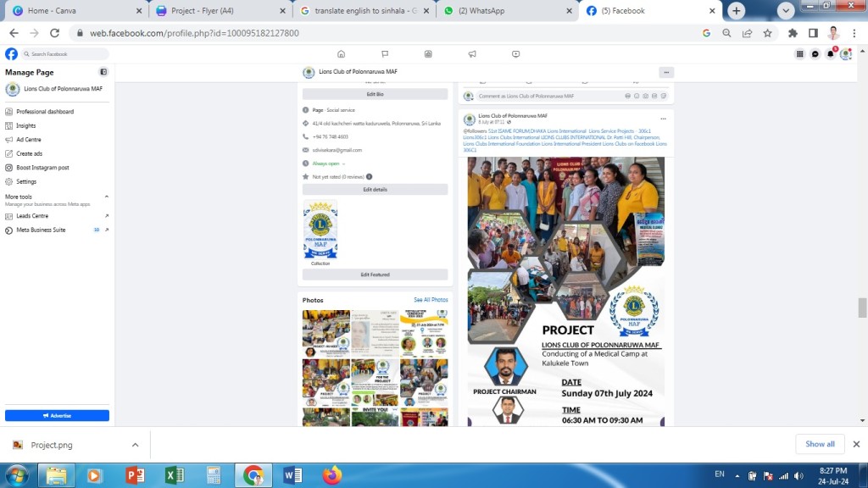The width and height of the screenshot is (868, 488).
Task: Open post options three dots menu
Action: click(x=663, y=119)
